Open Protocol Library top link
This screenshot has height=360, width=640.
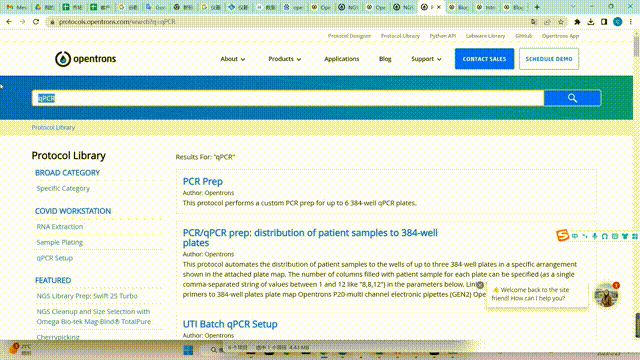pos(400,36)
